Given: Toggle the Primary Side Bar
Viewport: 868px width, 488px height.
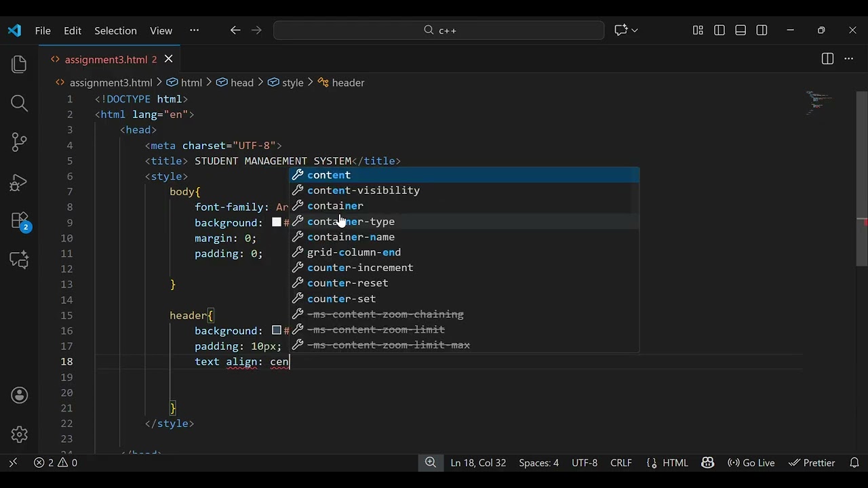Looking at the screenshot, I should 719,30.
